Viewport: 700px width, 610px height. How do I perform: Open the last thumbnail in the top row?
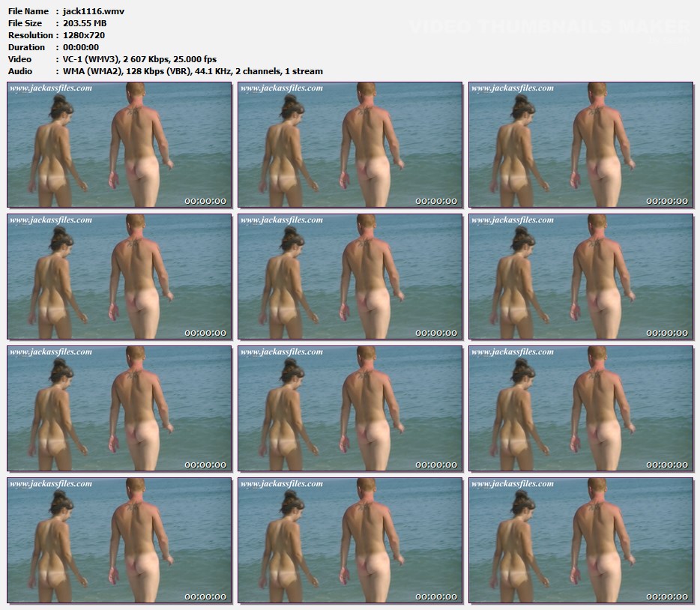point(582,145)
